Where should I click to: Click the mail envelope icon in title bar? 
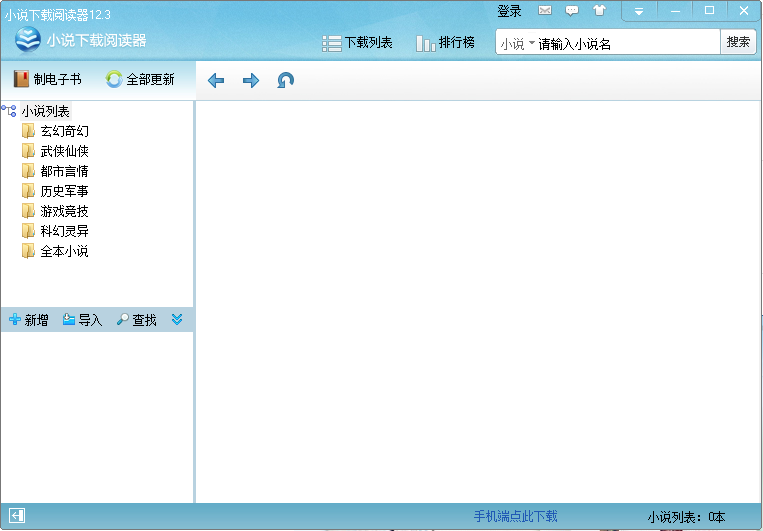pyautogui.click(x=545, y=10)
